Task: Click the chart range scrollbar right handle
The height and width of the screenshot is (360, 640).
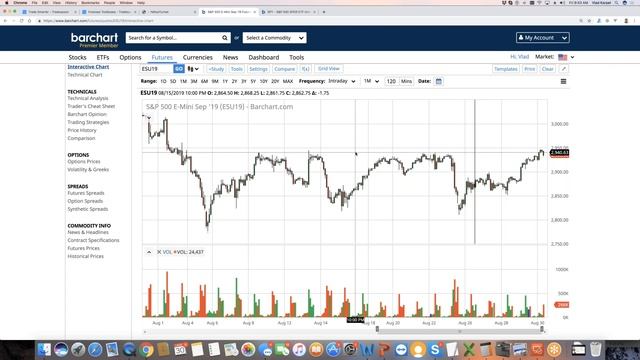Action: coord(542,329)
